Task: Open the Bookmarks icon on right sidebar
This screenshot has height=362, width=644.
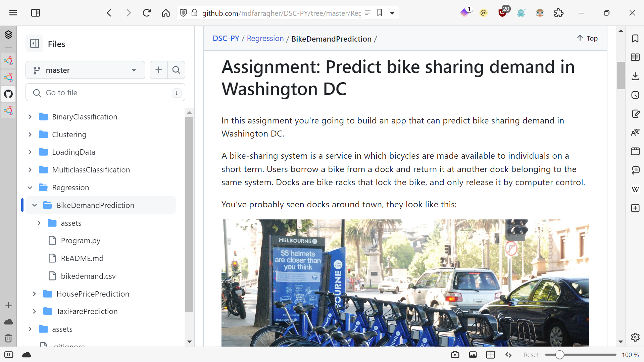Action: click(x=635, y=39)
